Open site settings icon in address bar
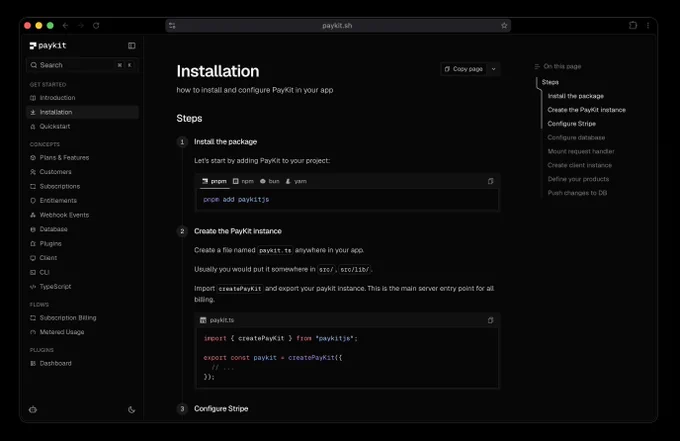 coord(172,26)
